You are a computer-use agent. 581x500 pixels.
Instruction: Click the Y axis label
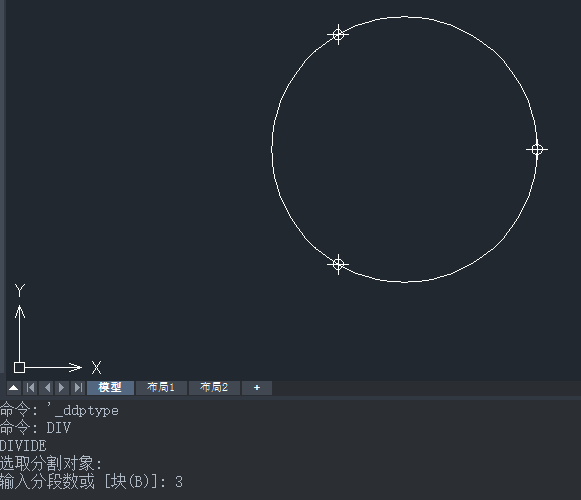pos(20,291)
